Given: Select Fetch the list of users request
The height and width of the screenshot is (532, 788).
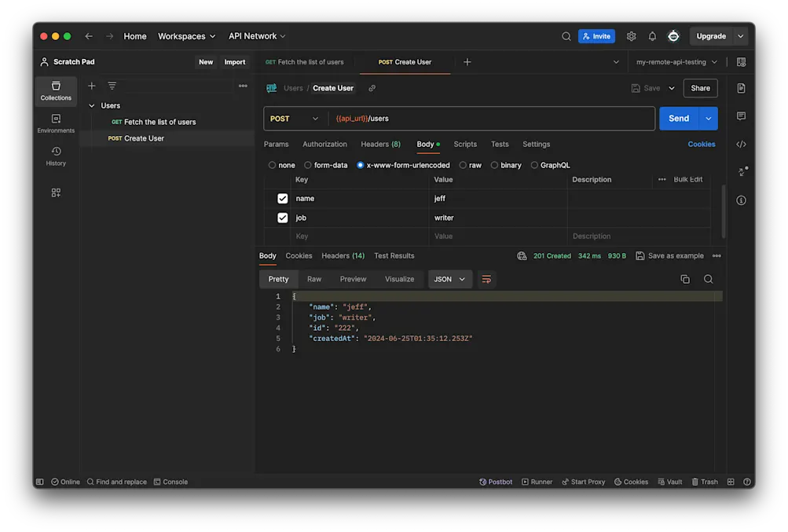Looking at the screenshot, I should coord(159,122).
